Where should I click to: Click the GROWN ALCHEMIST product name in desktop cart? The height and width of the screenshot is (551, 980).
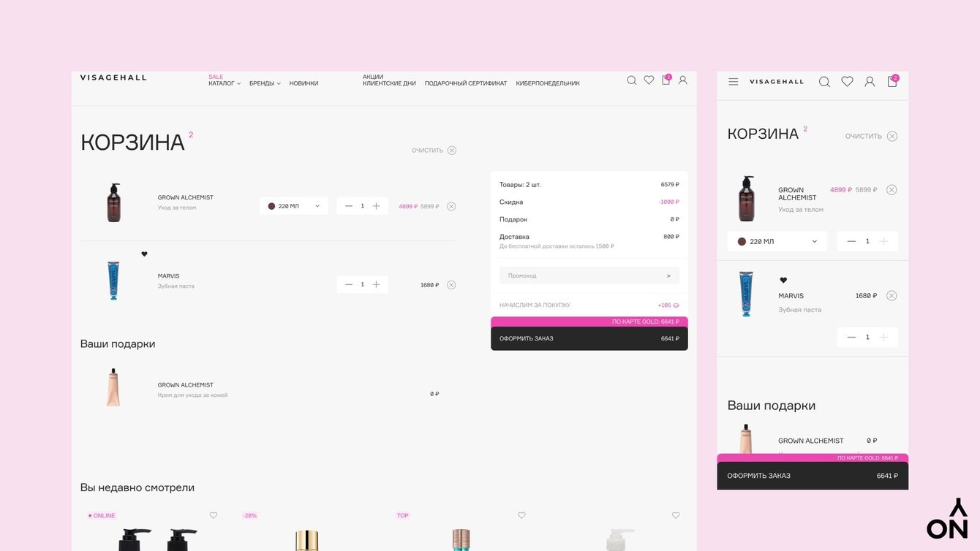(186, 198)
